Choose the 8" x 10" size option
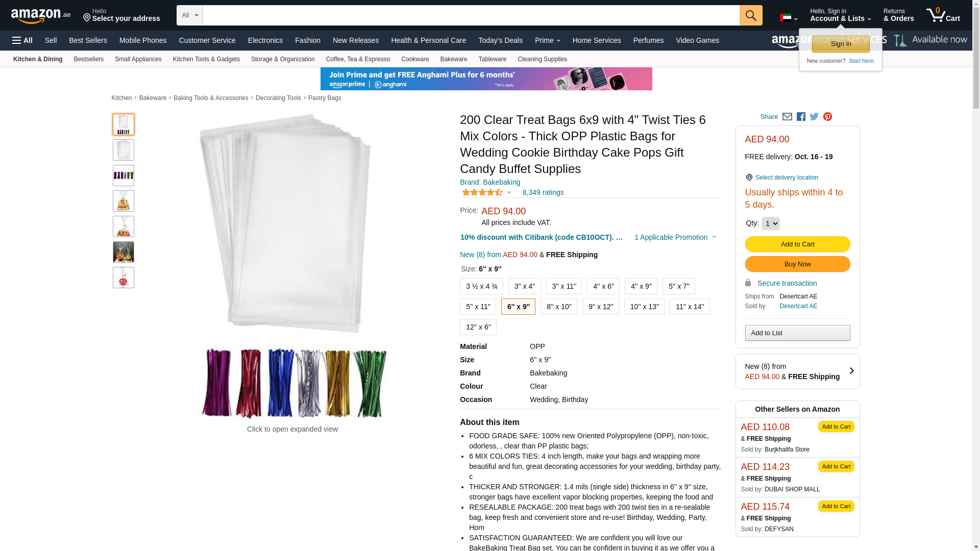Screen dimensions: 980x551 coord(559,307)
